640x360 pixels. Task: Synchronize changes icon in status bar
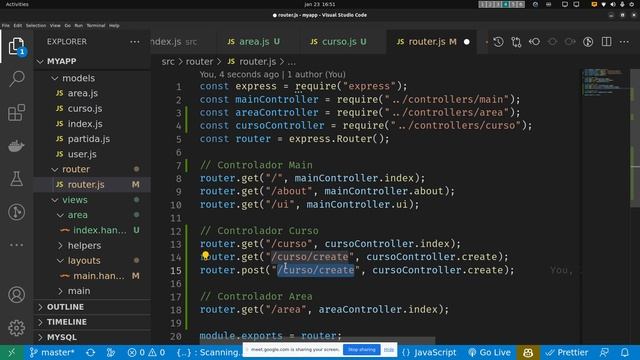[x=91, y=352]
